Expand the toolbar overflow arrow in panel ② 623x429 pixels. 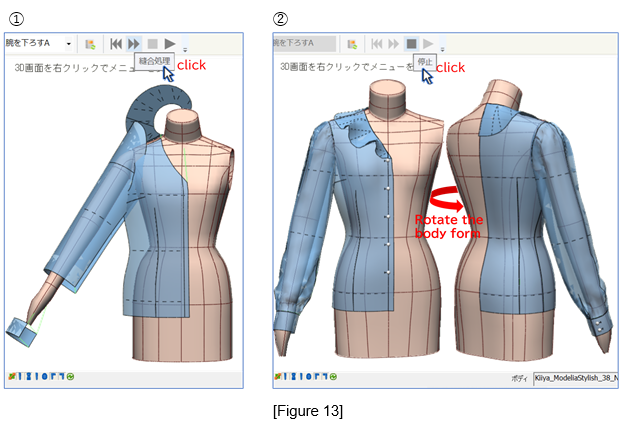[442, 49]
